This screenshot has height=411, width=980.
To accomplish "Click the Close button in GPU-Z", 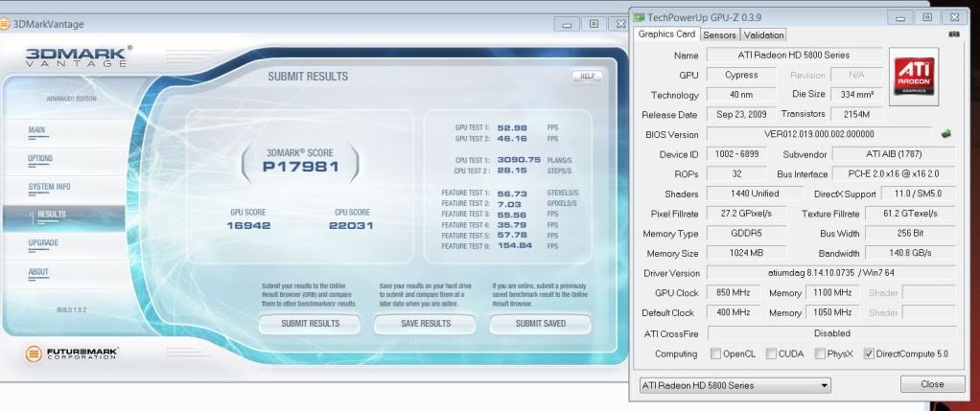I will [932, 383].
